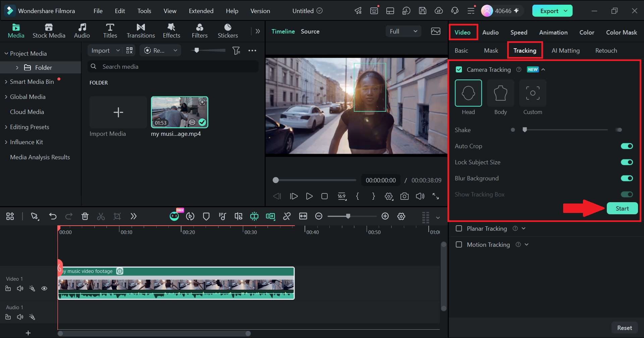The width and height of the screenshot is (644, 338).
Task: Click the save project icon
Action: 423,11
